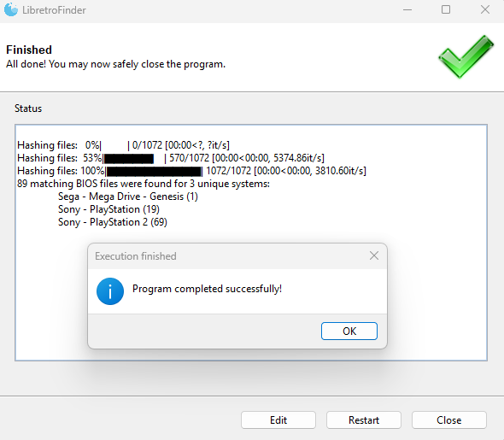
Task: Maximize the LibretroFinder window
Action: point(446,9)
